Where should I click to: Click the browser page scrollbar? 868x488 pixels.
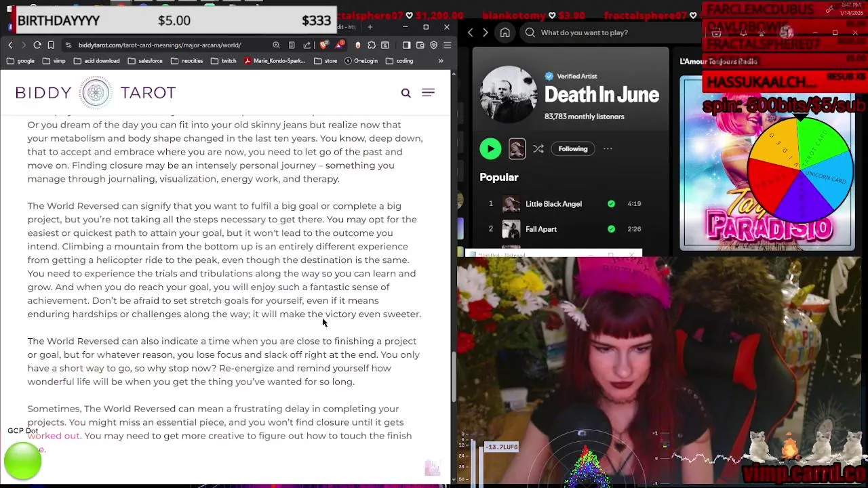pos(454,378)
